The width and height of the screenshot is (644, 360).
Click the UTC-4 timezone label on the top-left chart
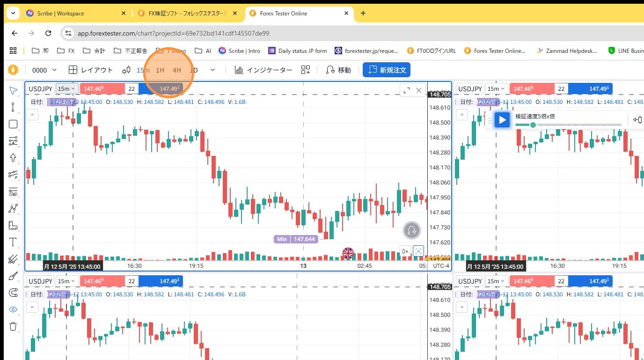click(440, 266)
